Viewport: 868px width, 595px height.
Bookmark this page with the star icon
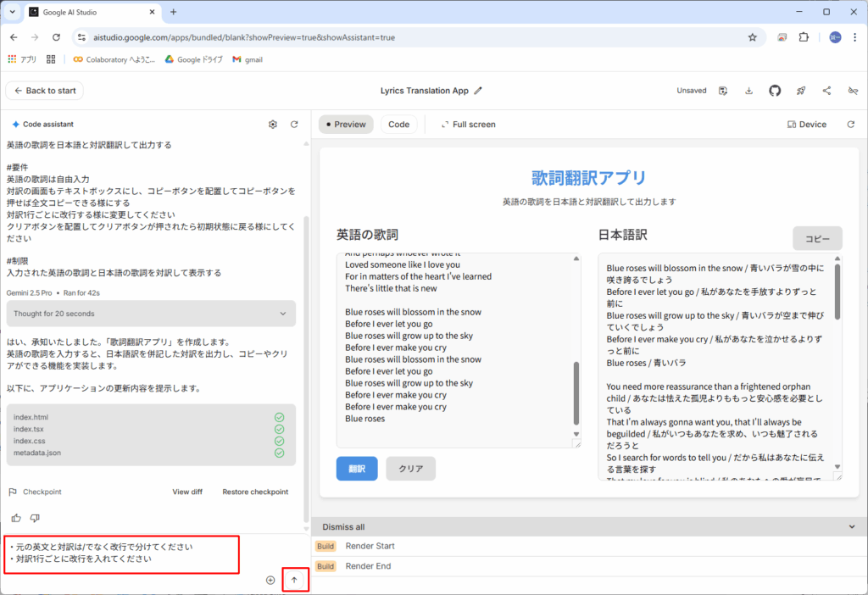click(752, 37)
